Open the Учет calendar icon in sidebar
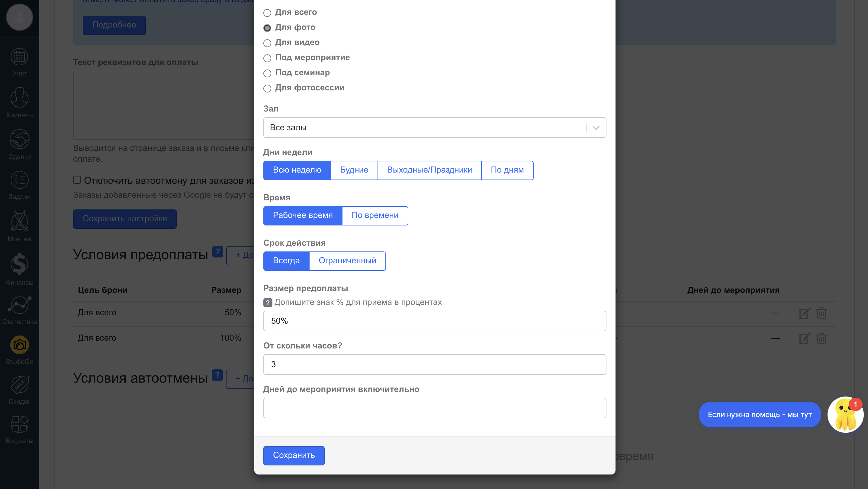868x489 pixels. point(19,57)
